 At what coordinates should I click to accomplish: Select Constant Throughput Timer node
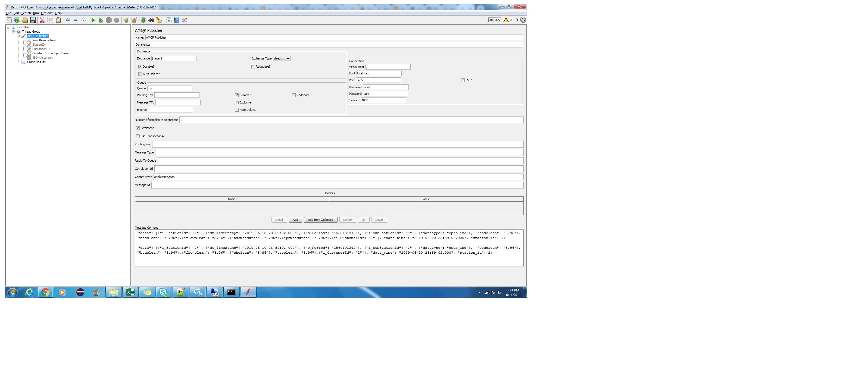coord(50,53)
